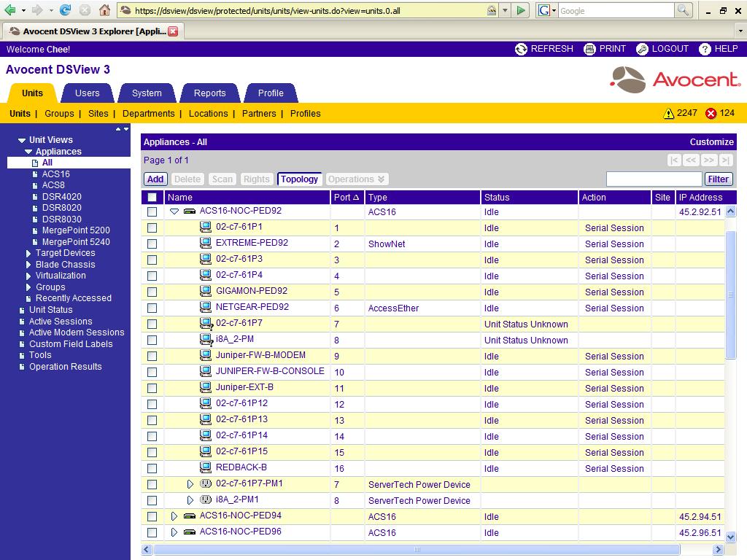Click the filter text input field
Viewport: 747px width, 560px height.
coord(654,179)
